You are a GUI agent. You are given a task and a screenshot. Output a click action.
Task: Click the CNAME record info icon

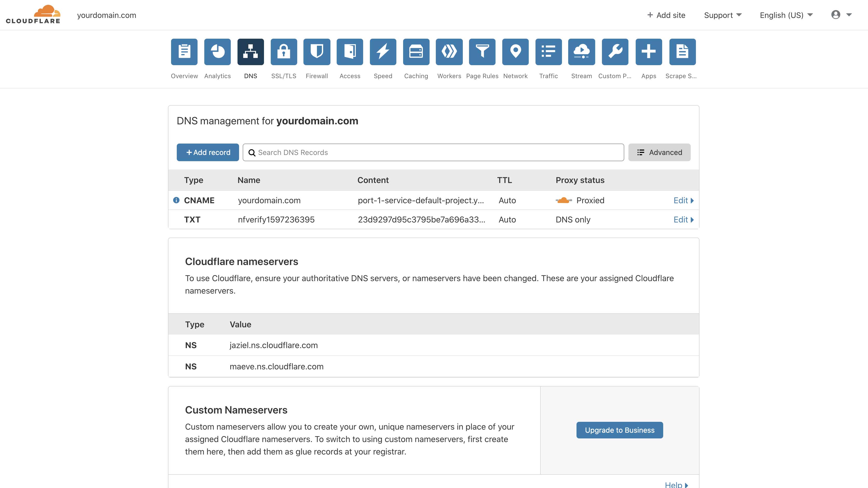(176, 200)
